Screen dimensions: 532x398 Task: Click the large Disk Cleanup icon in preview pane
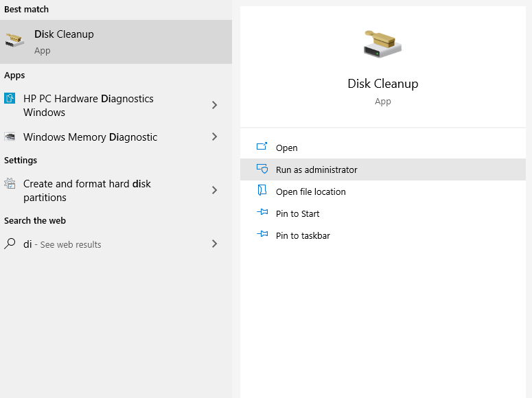(382, 45)
